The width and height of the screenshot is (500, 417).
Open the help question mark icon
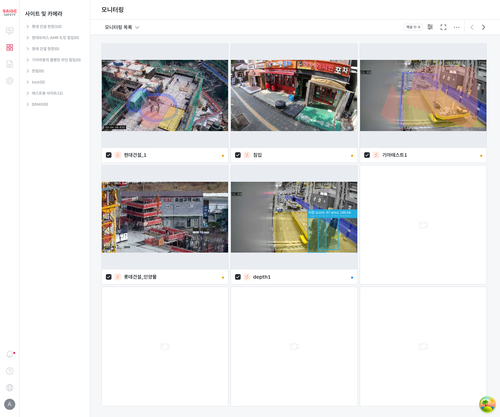point(10,371)
